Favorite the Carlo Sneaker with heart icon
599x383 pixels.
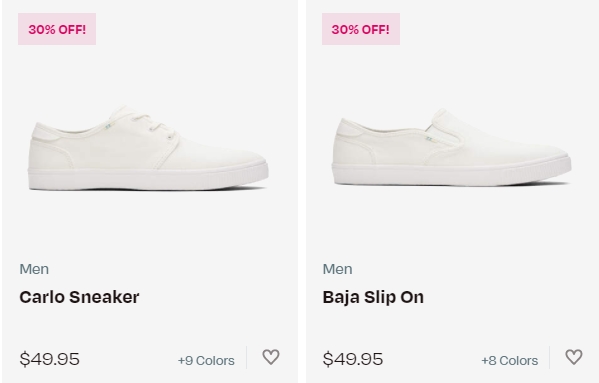[271, 357]
